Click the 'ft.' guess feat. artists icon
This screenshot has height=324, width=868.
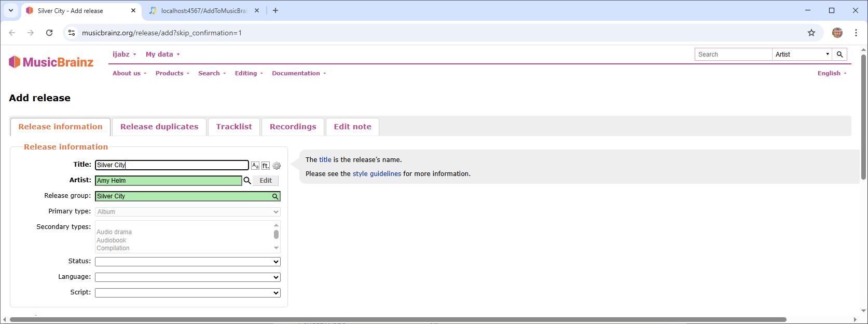[266, 166]
